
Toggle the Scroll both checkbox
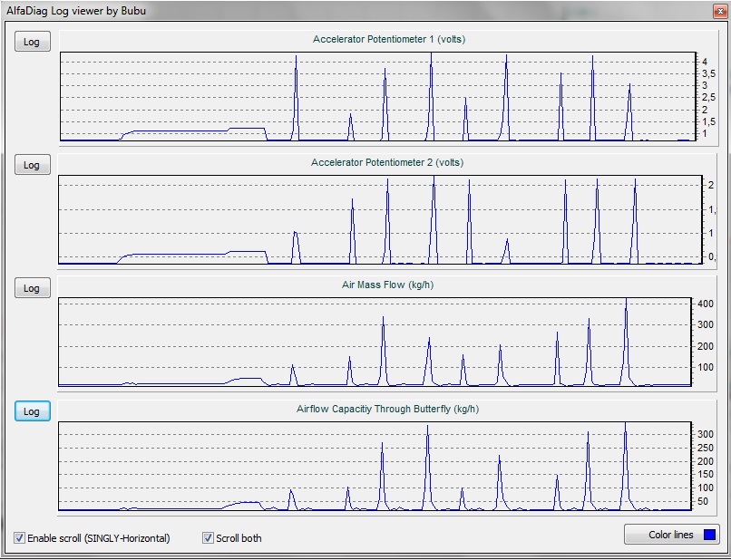(208, 537)
